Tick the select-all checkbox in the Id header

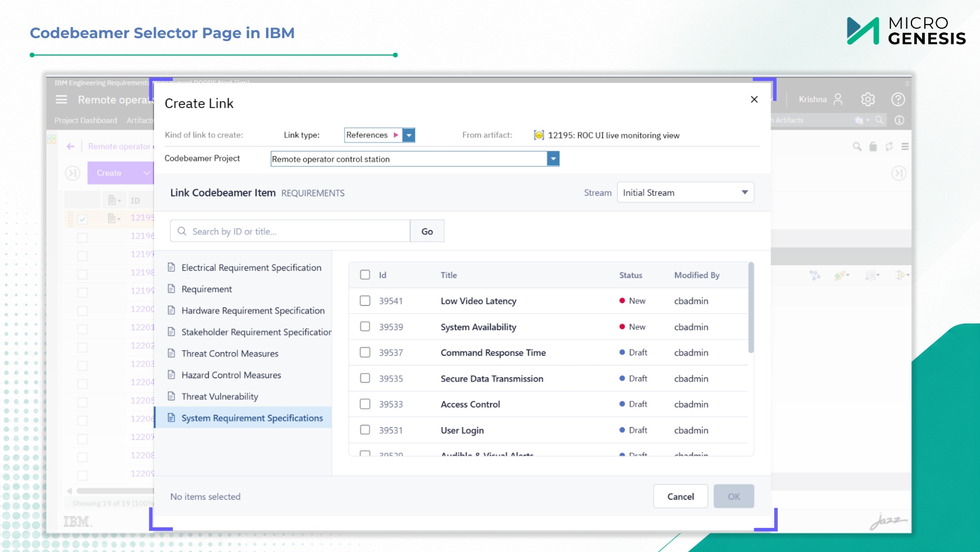click(365, 275)
